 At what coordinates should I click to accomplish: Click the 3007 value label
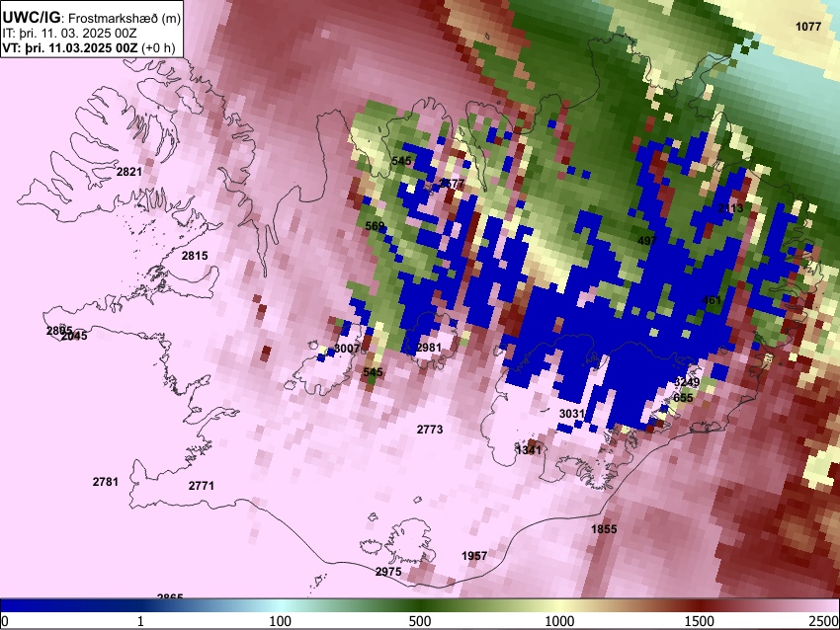coord(347,349)
